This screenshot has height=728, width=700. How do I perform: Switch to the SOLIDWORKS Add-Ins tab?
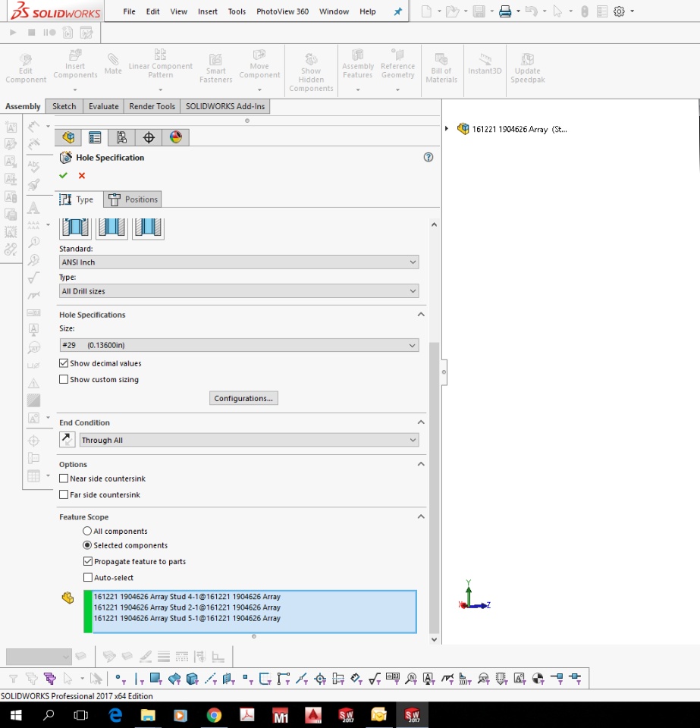pyautogui.click(x=225, y=106)
